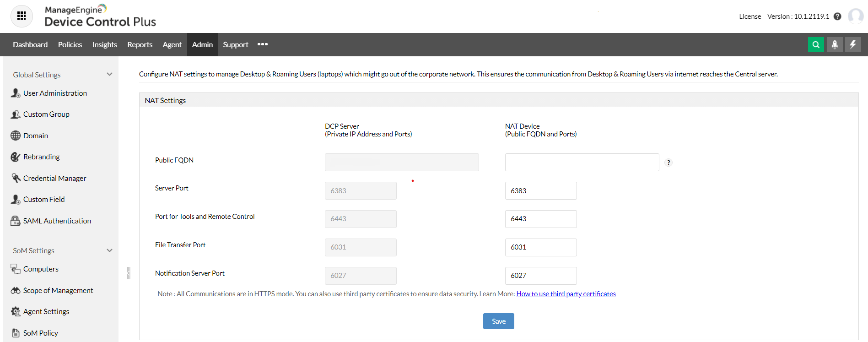Click the NAT Device Server Port field

[x=540, y=190]
